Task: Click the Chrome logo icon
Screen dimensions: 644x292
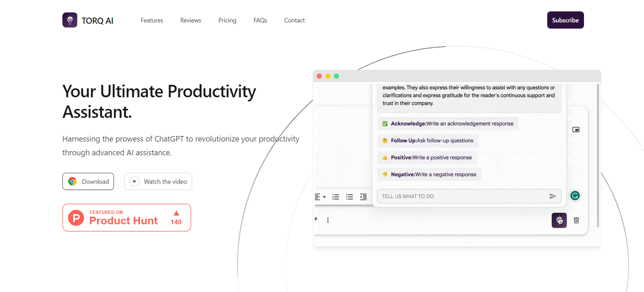Action: click(72, 181)
